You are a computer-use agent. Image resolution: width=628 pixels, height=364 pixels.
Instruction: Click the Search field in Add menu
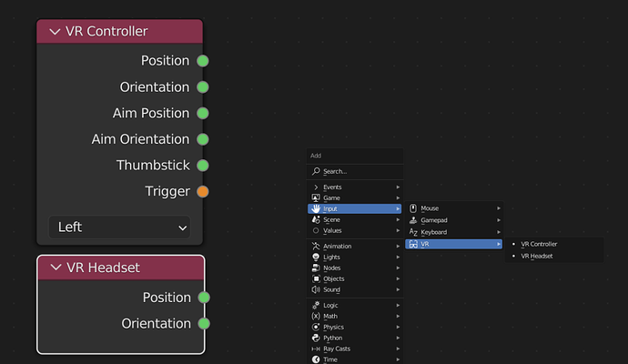[355, 171]
